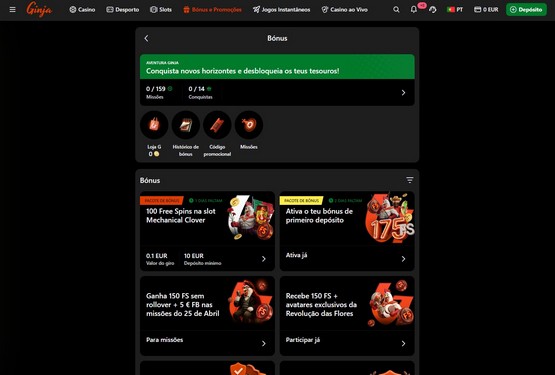Go to the Ginja logo home
This screenshot has width=555, height=375.
click(x=39, y=10)
